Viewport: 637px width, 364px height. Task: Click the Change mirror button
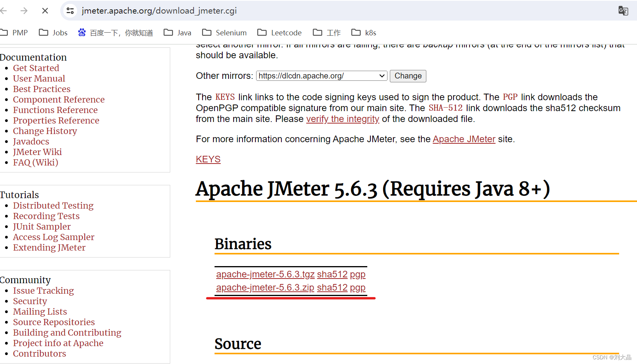point(408,76)
